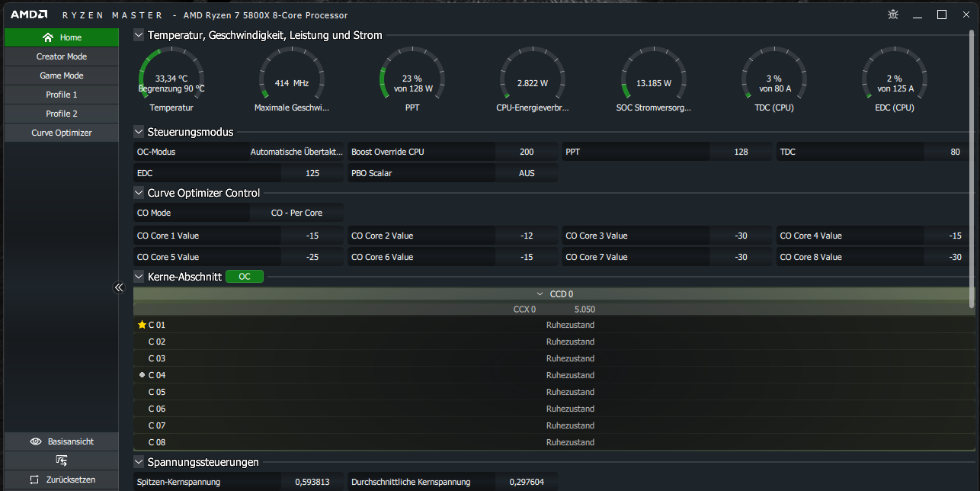The image size is (980, 491).
Task: Click the reset icon beside Zurücksetzen
Action: pos(34,480)
